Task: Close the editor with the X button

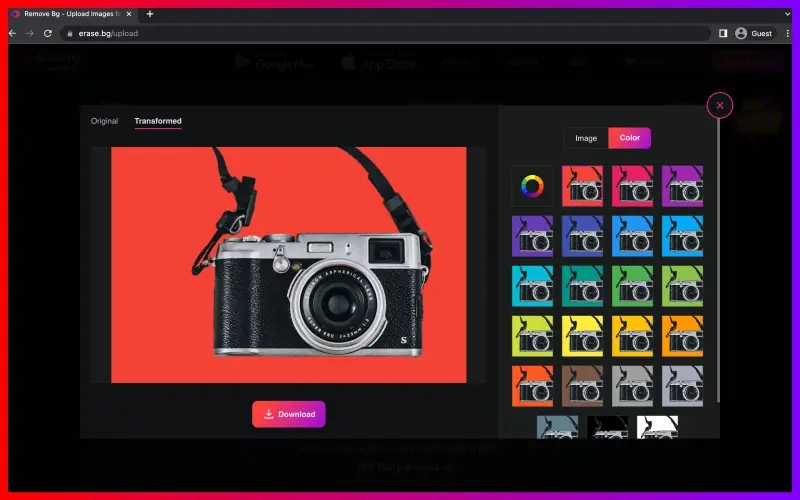Action: point(719,106)
